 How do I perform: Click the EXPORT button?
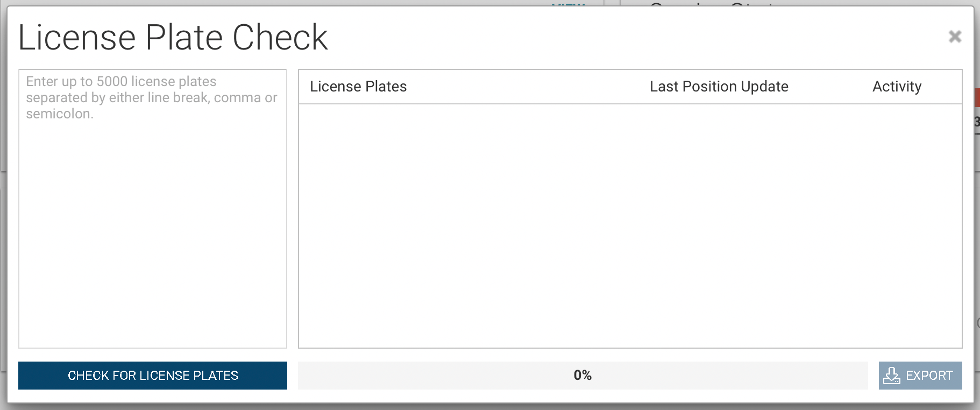920,375
